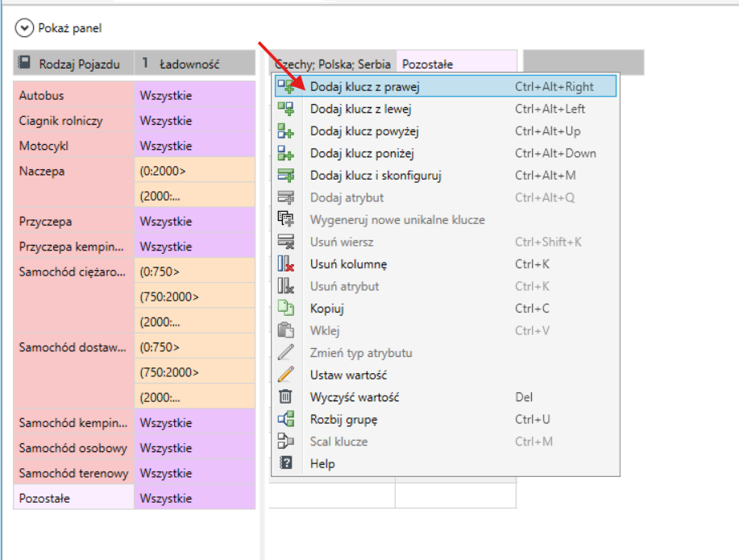Click the Kopiuj copy icon
Image resolution: width=739 pixels, height=560 pixels.
285,308
